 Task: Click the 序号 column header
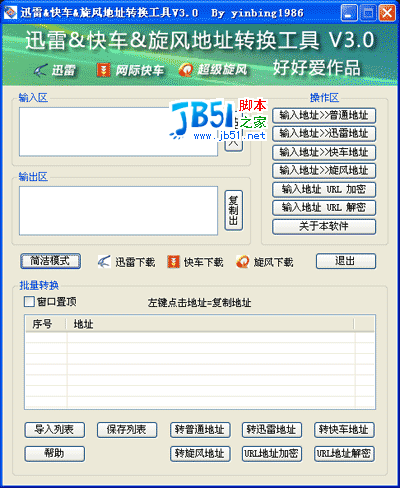46,324
